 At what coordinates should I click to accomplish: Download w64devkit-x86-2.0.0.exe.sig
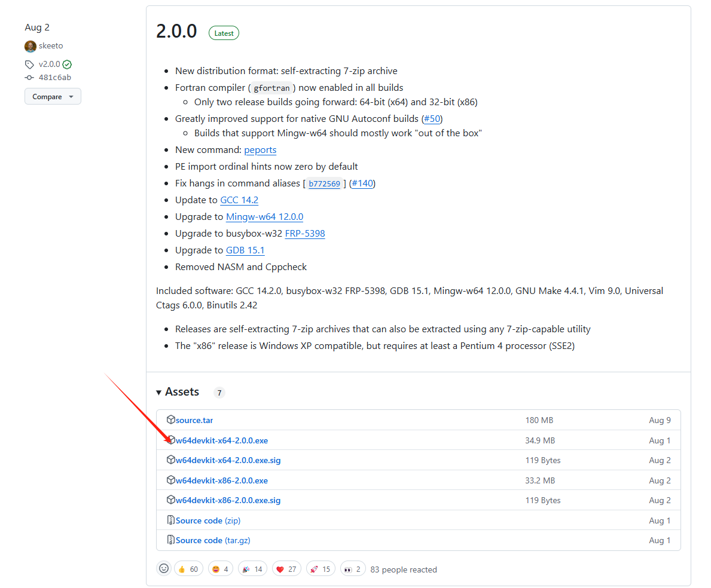pos(228,501)
